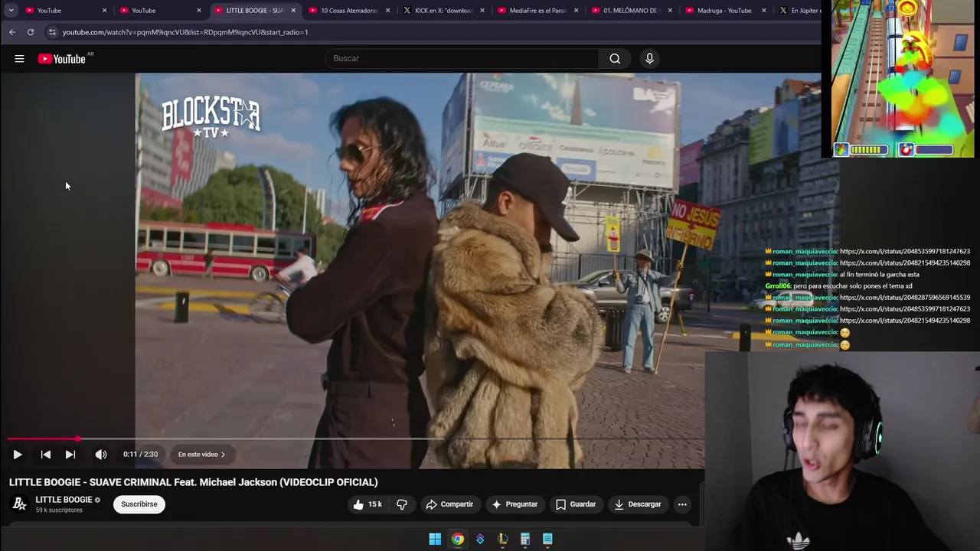This screenshot has height=551, width=980.
Task: Open Google Chrome from taskbar
Action: (457, 539)
